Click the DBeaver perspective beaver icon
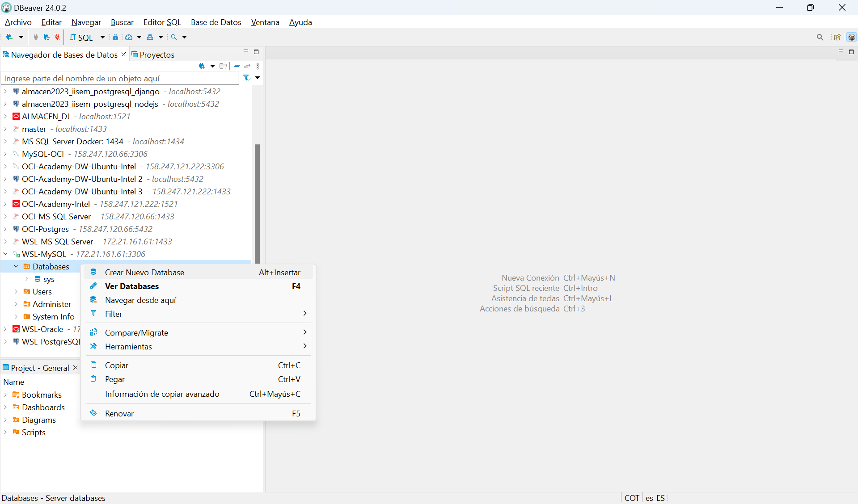Image resolution: width=858 pixels, height=504 pixels. pyautogui.click(x=852, y=38)
